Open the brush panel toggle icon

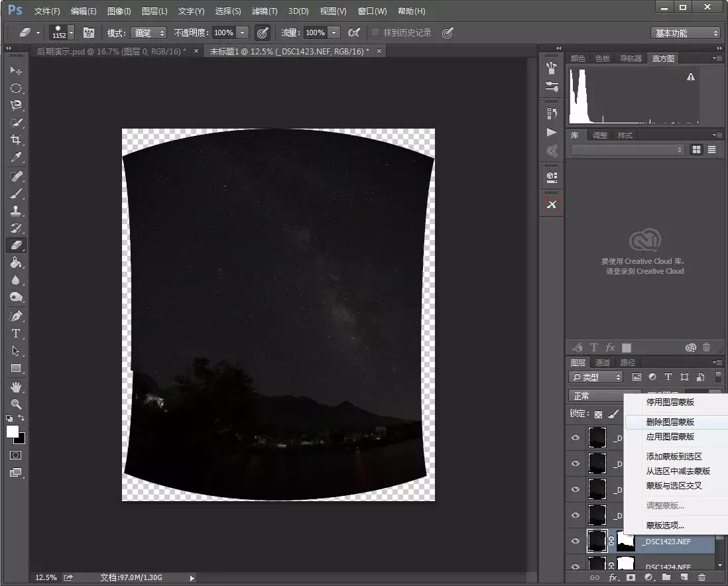(x=89, y=32)
